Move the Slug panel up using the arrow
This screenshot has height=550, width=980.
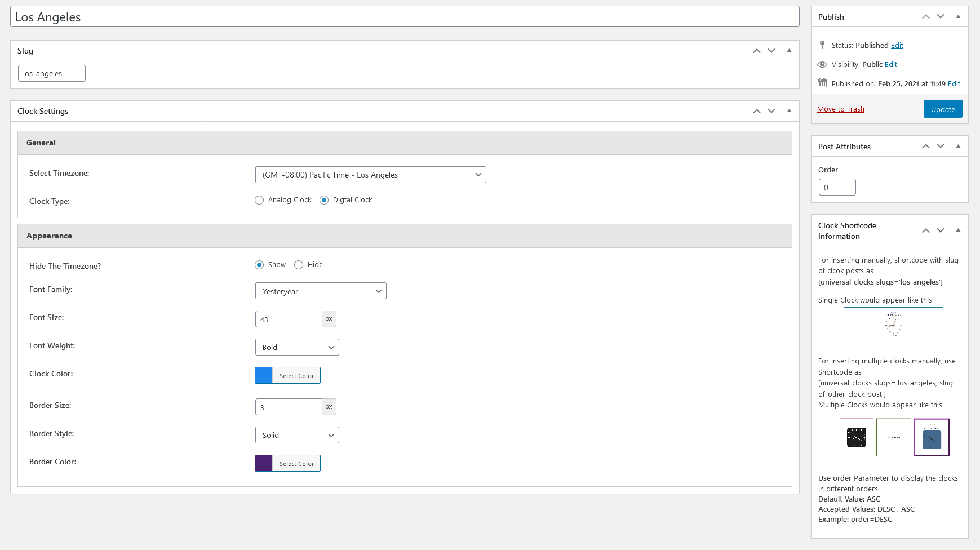(x=757, y=51)
